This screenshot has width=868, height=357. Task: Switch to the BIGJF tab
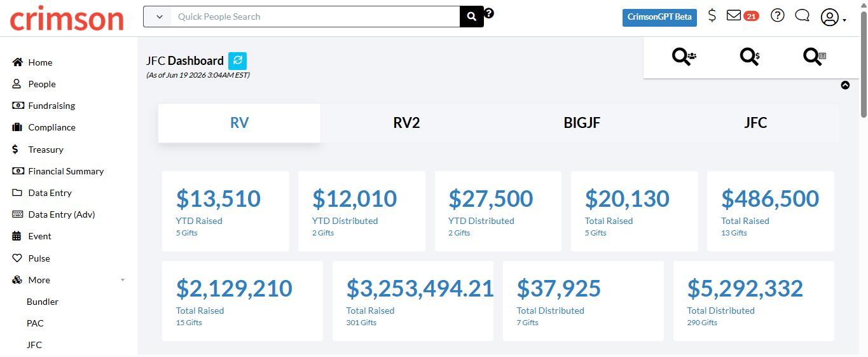coord(582,123)
